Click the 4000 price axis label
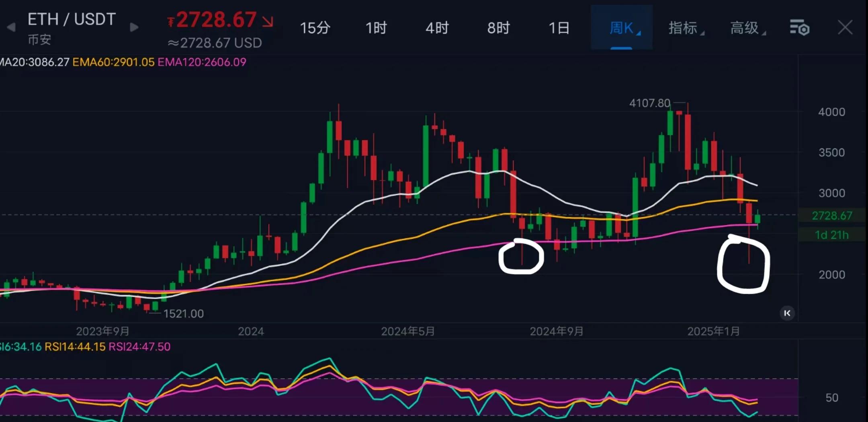This screenshot has width=868, height=422. [x=831, y=112]
